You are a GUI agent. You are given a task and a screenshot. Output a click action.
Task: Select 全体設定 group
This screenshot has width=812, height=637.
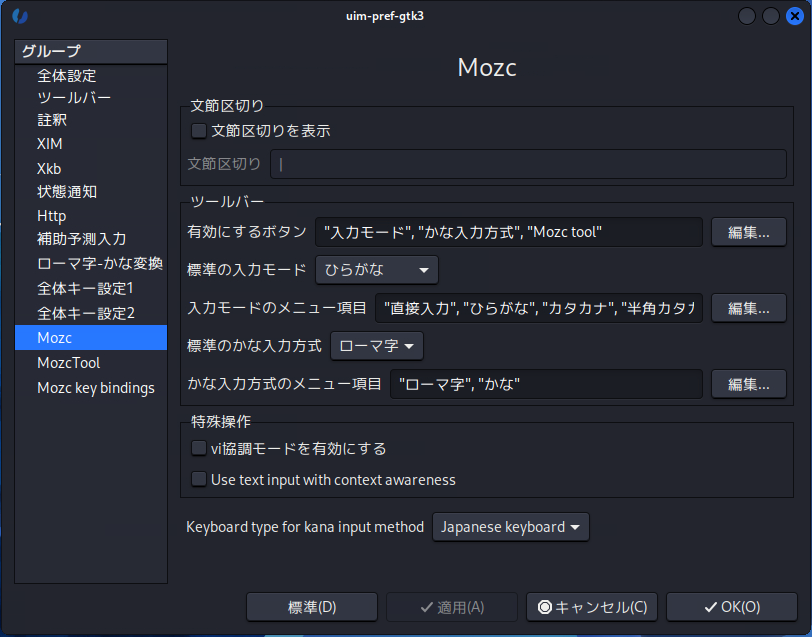pyautogui.click(x=91, y=76)
